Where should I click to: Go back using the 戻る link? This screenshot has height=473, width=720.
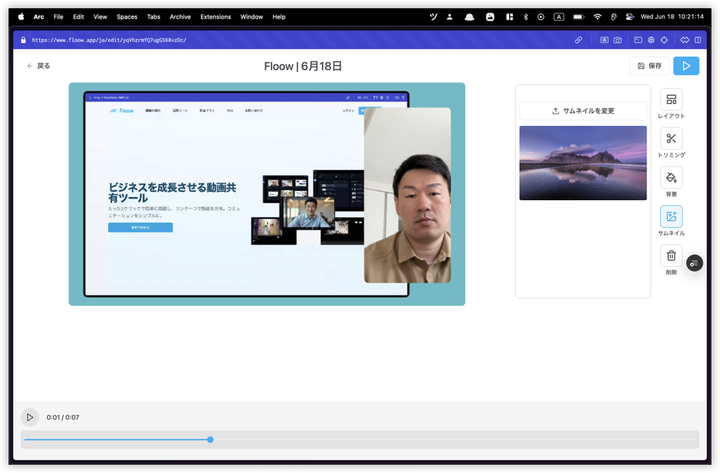pyautogui.click(x=38, y=66)
